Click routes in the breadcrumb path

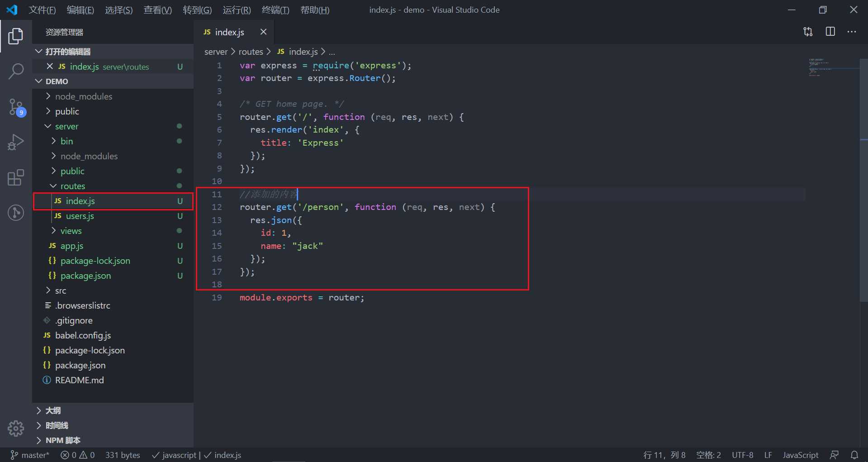tap(251, 52)
